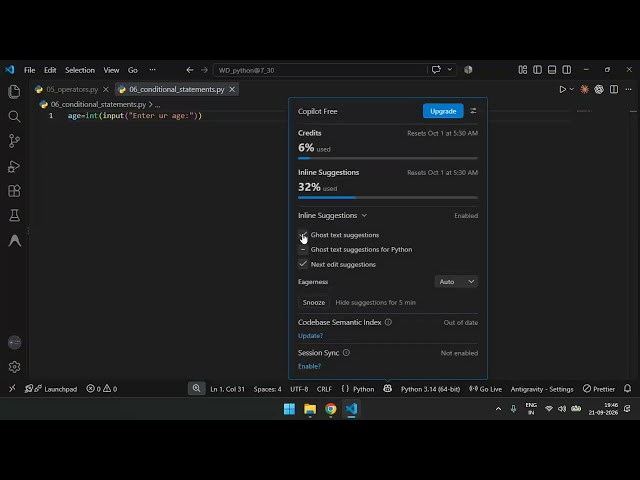This screenshot has height=480, width=640.
Task: Click the Upgrade button
Action: pyautogui.click(x=443, y=111)
